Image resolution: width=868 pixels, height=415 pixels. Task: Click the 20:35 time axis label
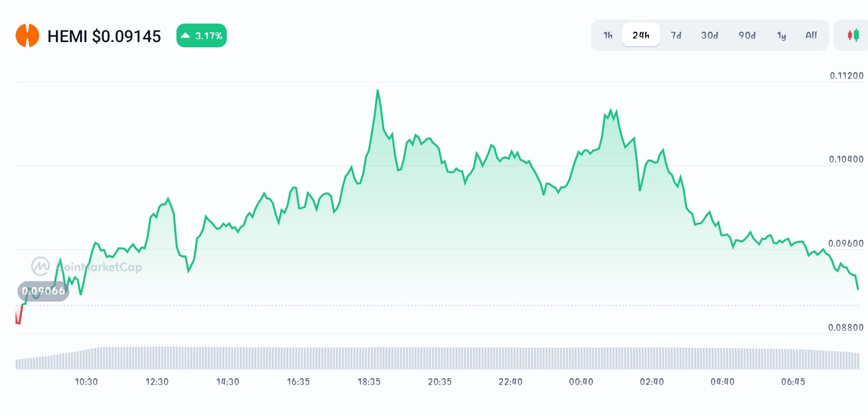[x=439, y=382]
